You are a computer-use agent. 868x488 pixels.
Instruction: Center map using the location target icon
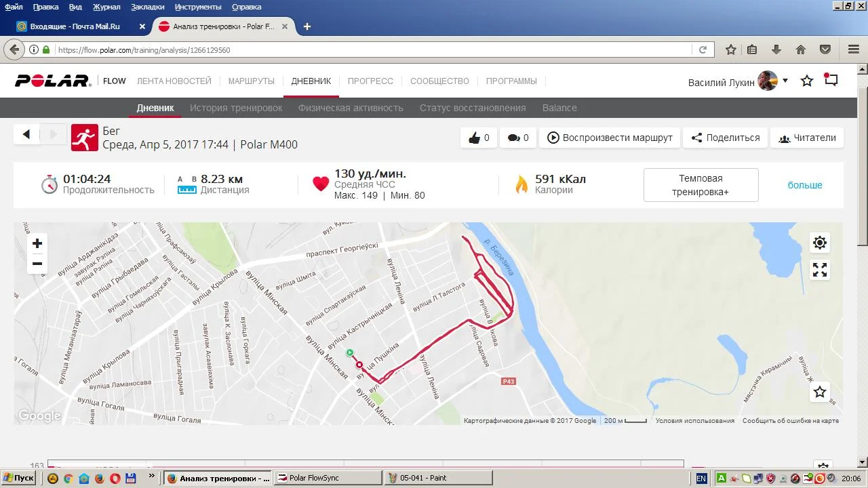(820, 243)
